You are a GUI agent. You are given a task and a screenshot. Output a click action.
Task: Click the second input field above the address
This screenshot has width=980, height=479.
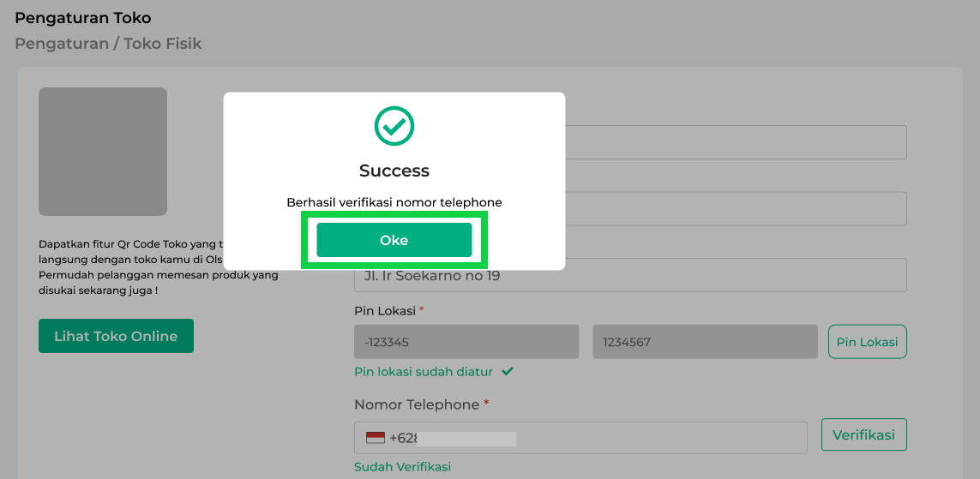coord(735,209)
